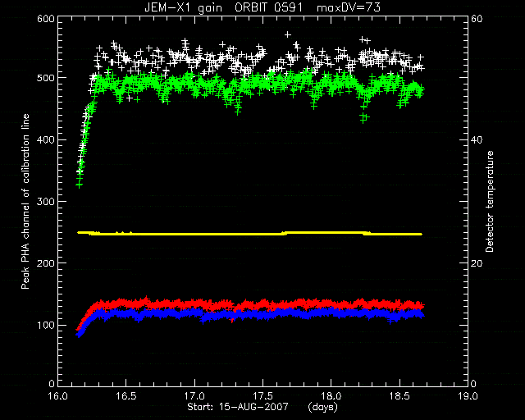Click the left y-axis tick label 100

click(x=46, y=325)
